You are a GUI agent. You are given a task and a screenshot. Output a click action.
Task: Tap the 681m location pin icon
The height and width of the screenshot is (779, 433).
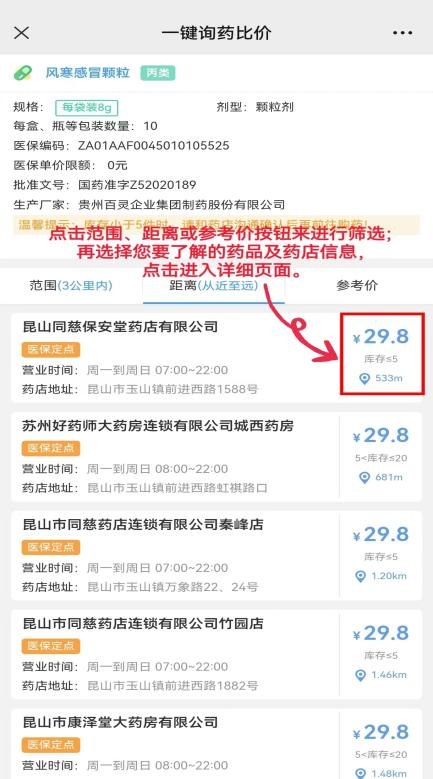[364, 477]
